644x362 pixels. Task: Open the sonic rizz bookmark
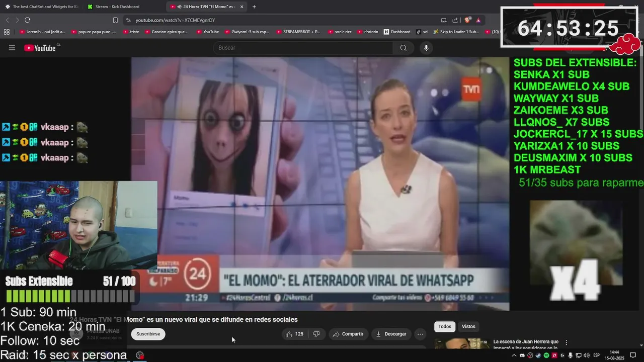(339, 32)
